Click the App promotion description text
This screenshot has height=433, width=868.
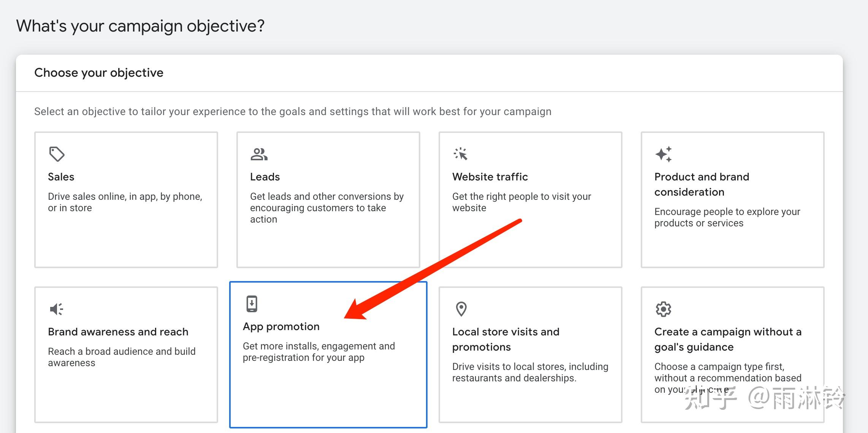click(318, 352)
